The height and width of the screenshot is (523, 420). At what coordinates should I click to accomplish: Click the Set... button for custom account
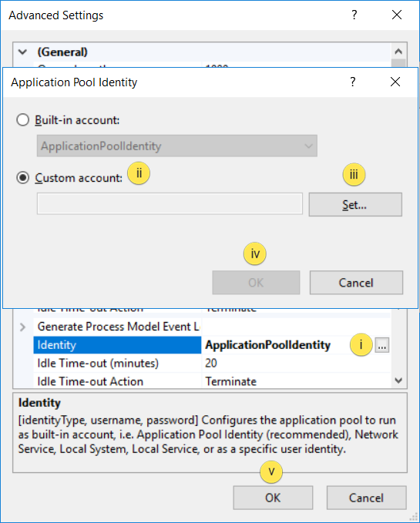[355, 204]
